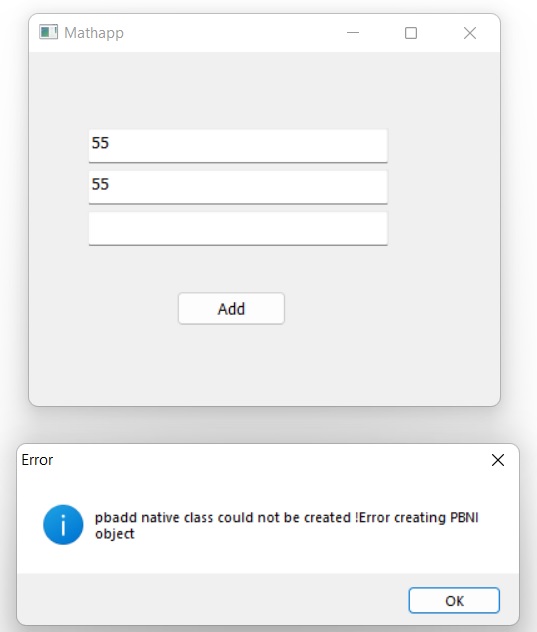The height and width of the screenshot is (632, 537).
Task: Dismiss the error with the OK button
Action: (x=454, y=601)
